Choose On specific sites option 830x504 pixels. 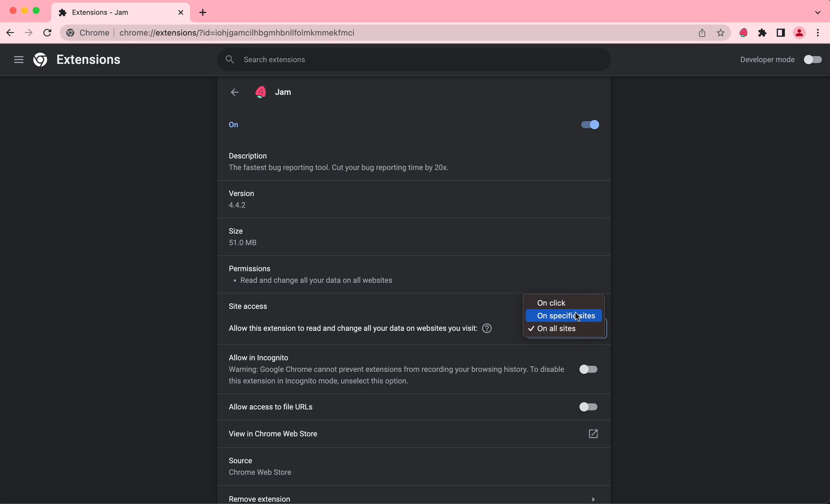[565, 316]
